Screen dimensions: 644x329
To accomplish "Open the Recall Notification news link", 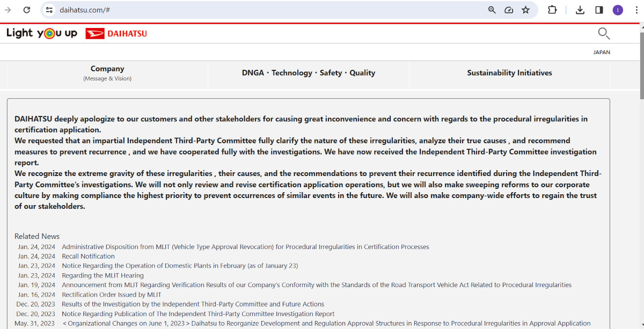I will pyautogui.click(x=88, y=257).
